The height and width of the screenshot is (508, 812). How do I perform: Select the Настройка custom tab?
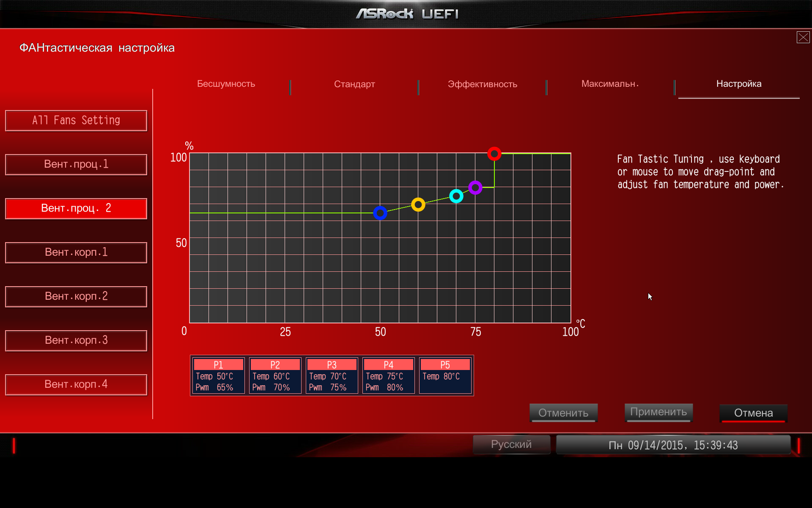[738, 84]
